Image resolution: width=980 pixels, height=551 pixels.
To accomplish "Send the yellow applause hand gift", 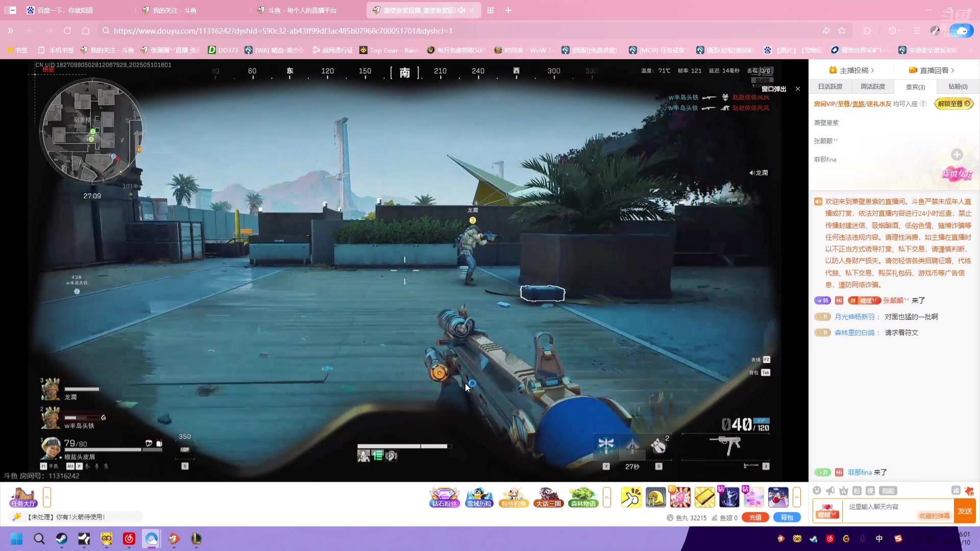I will pos(631,497).
